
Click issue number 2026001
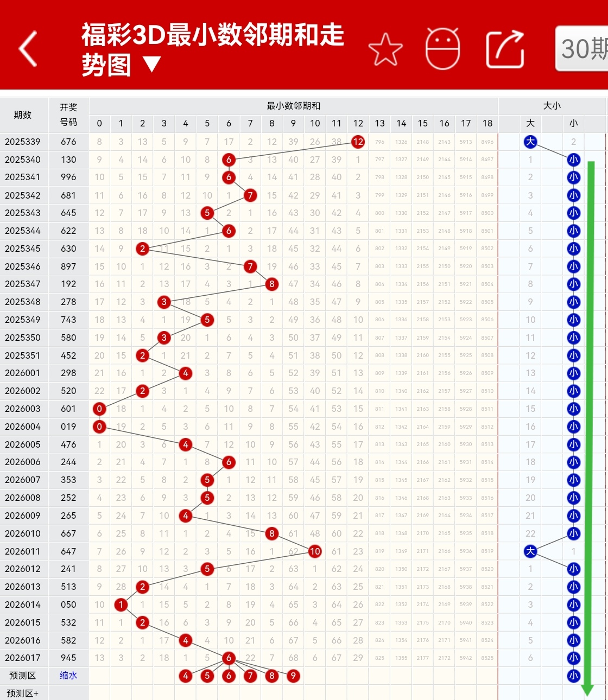[23, 373]
